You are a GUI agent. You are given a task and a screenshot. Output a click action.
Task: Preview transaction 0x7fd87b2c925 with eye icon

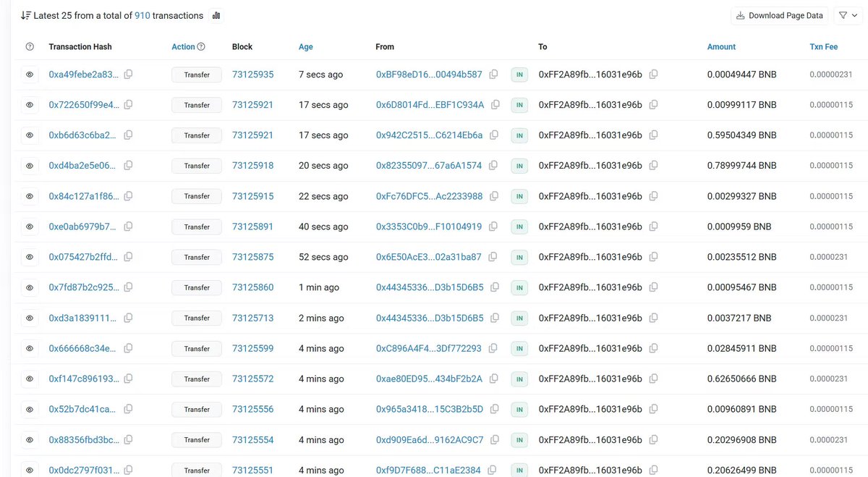(x=30, y=287)
